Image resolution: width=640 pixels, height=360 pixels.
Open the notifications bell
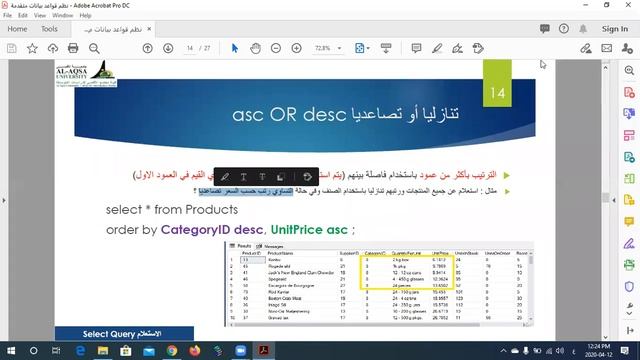click(x=583, y=29)
